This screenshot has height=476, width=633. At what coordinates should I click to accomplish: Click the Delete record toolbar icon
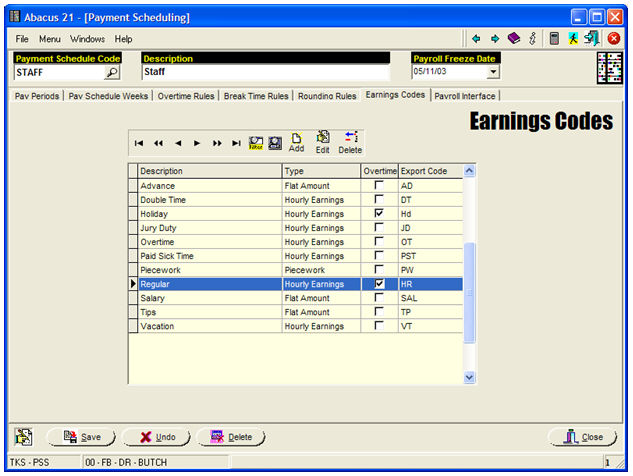(x=350, y=142)
